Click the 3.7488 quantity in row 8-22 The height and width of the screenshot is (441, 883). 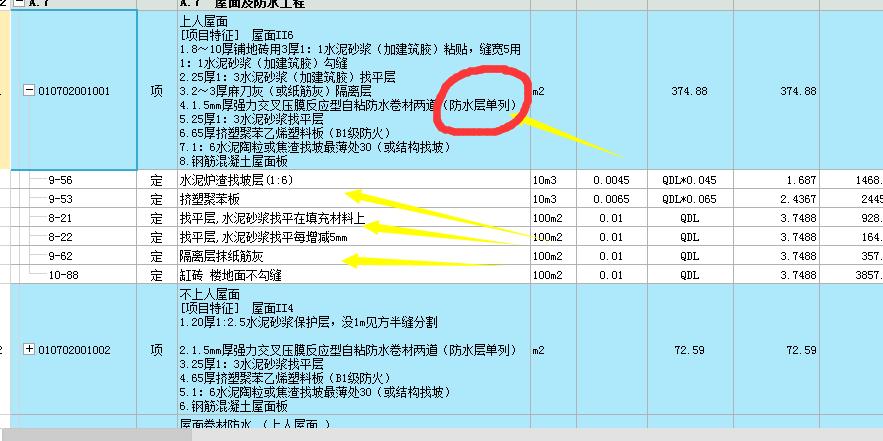click(798, 238)
